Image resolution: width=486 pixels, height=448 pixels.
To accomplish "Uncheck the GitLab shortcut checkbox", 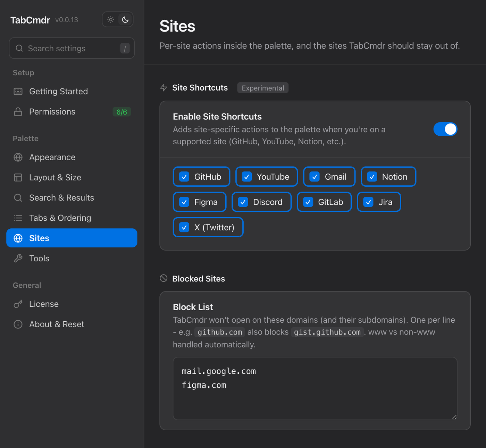I will (x=308, y=202).
